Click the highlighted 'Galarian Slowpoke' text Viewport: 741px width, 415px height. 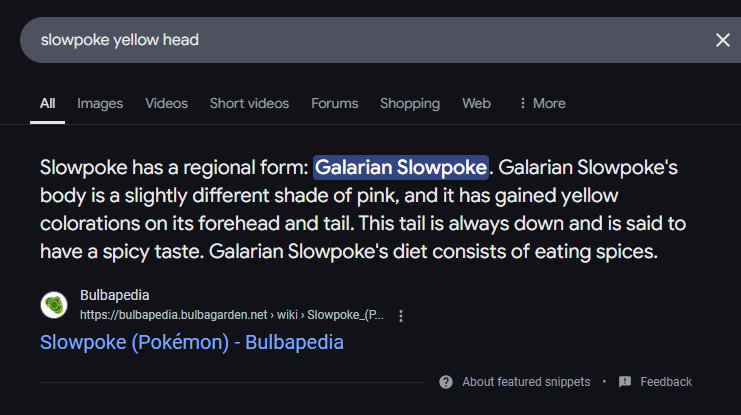(x=401, y=167)
